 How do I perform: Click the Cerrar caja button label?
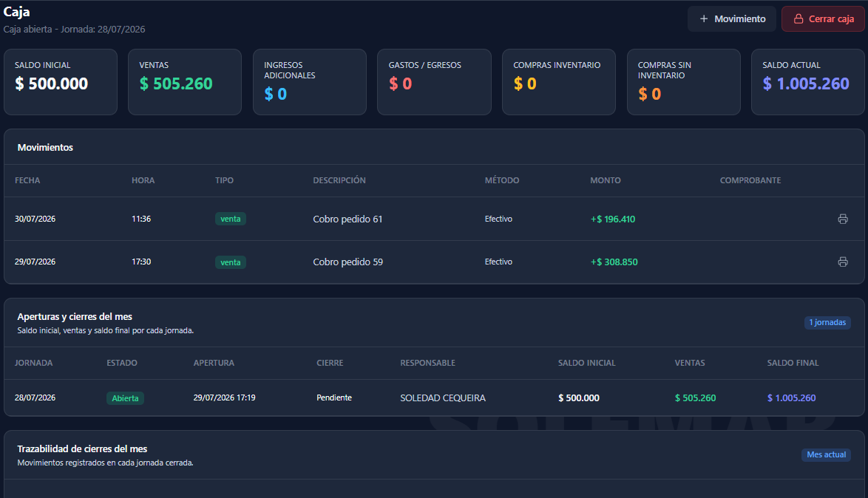[x=831, y=18]
